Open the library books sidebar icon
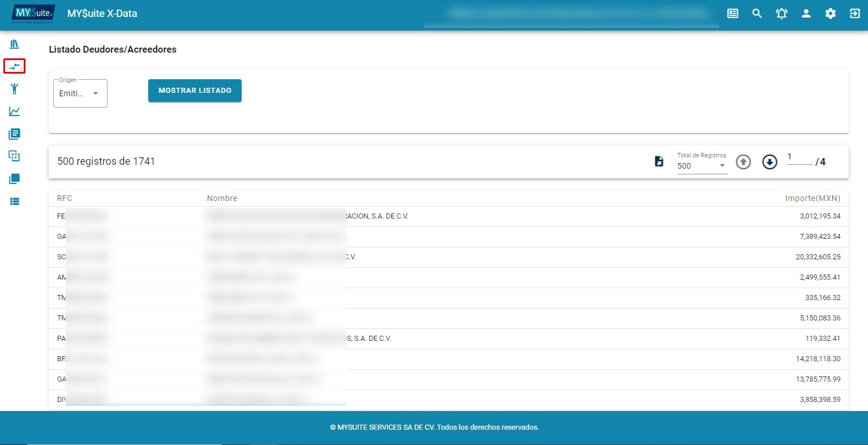 (15, 44)
